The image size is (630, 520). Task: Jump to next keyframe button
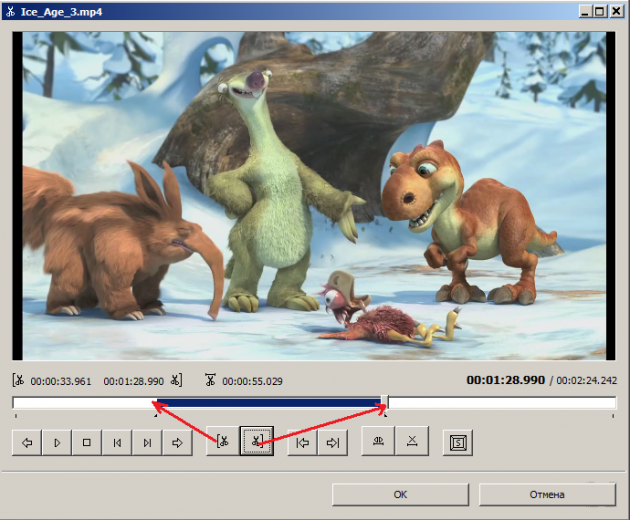pos(147,442)
